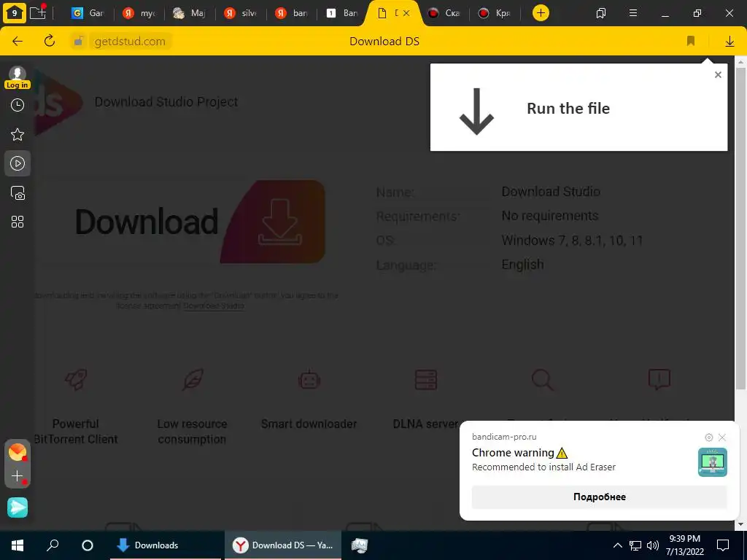This screenshot has height=560, width=747.
Task: Click the Log in profile avatar
Action: [x=18, y=77]
